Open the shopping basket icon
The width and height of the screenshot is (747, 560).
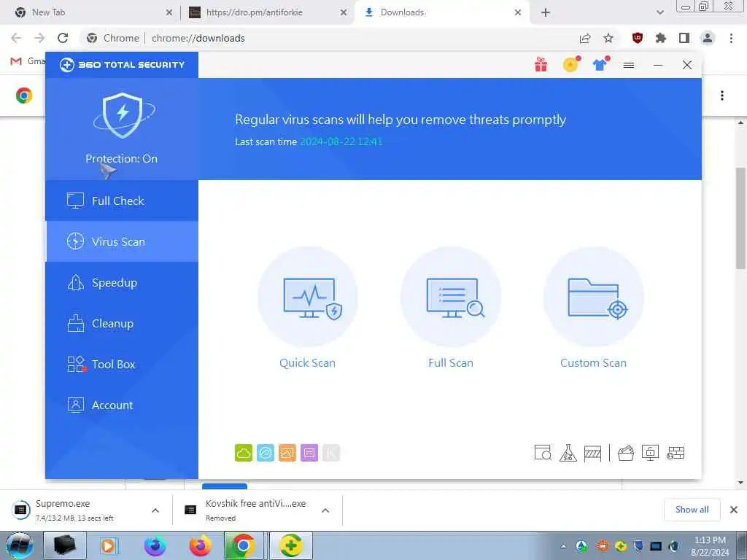(626, 453)
